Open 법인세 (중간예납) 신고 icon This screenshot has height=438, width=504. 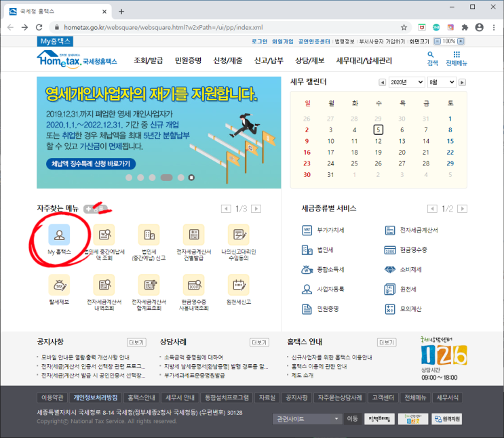click(149, 235)
